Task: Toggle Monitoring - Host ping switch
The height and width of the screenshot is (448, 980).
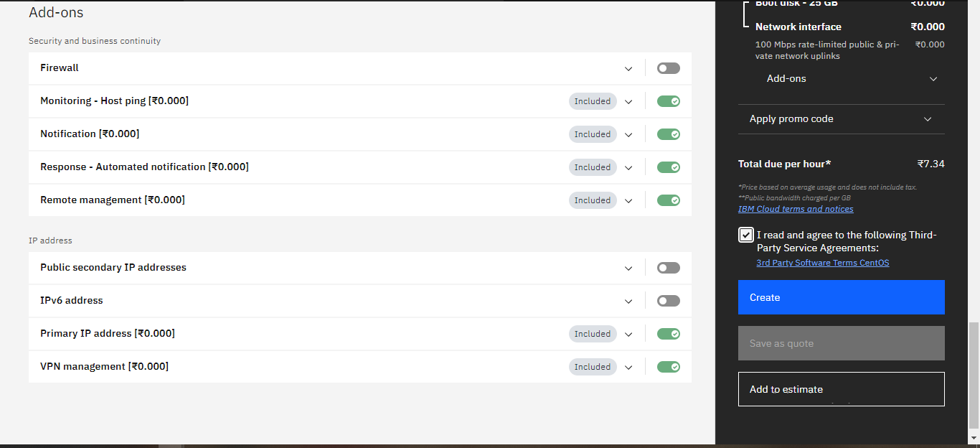Action: click(668, 101)
